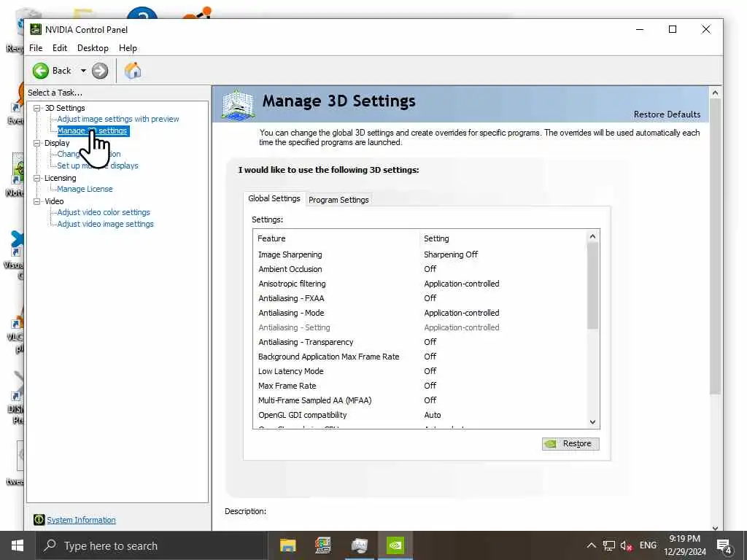Image resolution: width=747 pixels, height=560 pixels.
Task: Open the Desktop menu
Action: pos(93,48)
